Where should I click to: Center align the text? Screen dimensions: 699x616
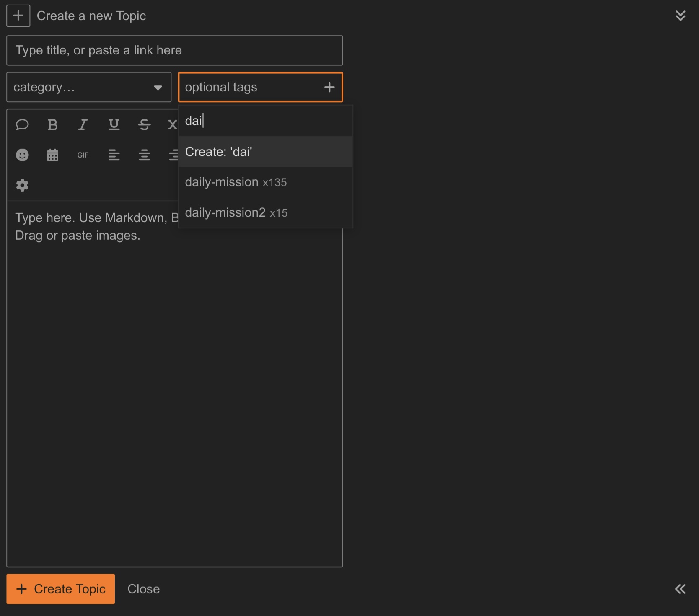point(144,155)
